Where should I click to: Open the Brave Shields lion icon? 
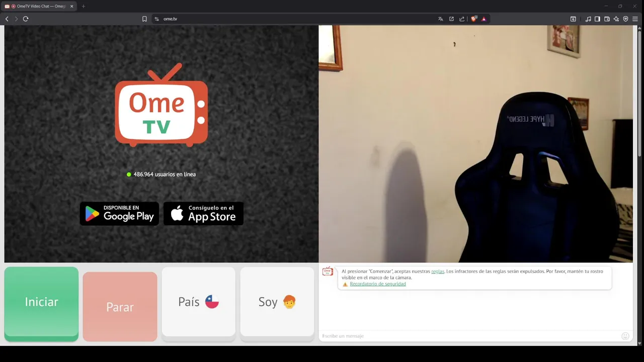coord(474,19)
